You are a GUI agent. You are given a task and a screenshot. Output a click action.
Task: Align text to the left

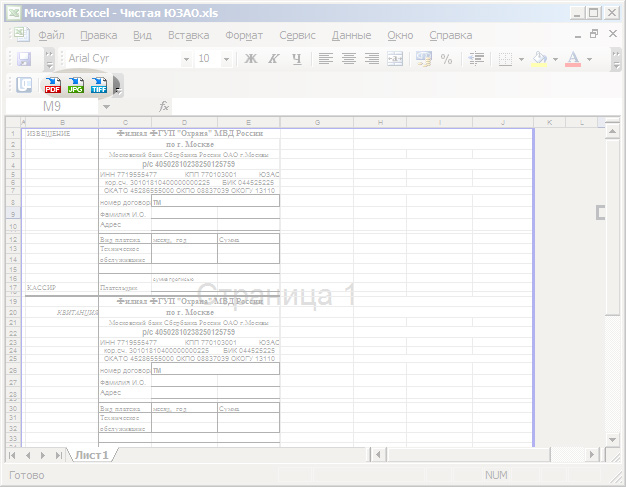click(x=326, y=59)
